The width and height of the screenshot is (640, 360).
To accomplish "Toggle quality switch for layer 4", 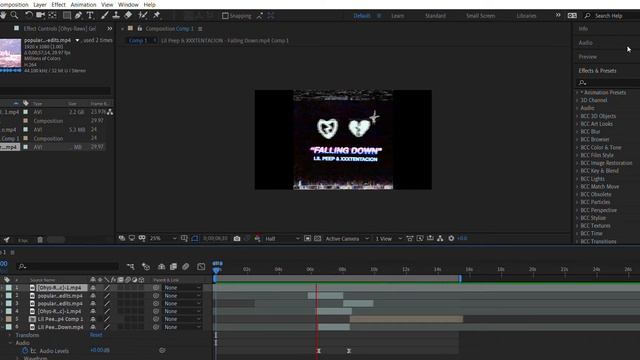I will point(107,311).
